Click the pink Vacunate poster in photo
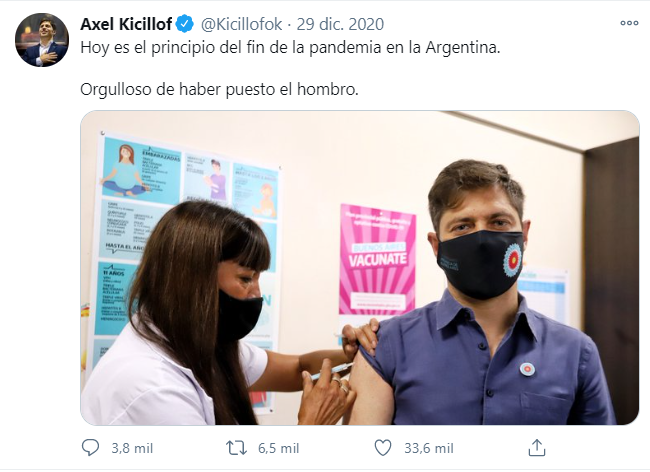This screenshot has height=472, width=650. point(377,259)
